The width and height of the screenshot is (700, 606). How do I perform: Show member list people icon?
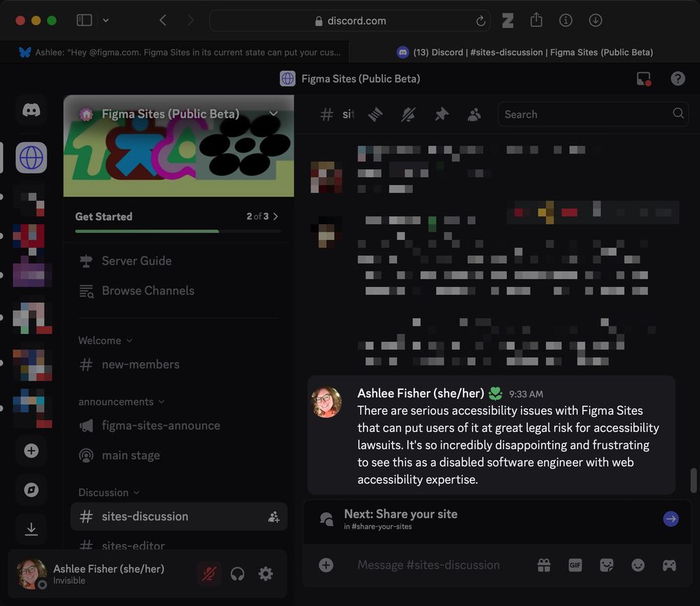coord(474,115)
